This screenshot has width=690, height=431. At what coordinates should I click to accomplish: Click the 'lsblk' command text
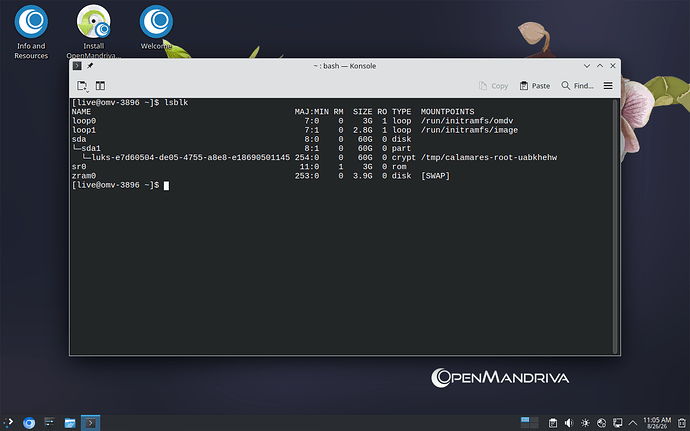click(176, 103)
